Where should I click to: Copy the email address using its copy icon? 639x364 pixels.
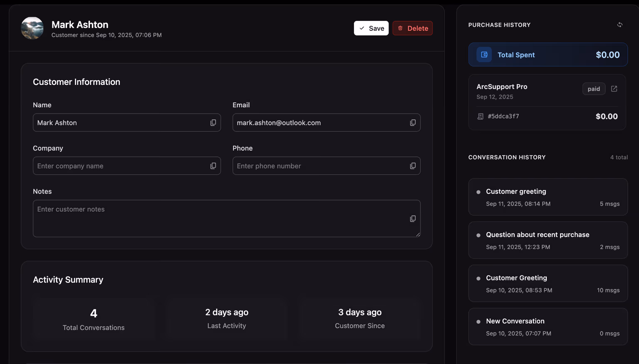tap(413, 122)
